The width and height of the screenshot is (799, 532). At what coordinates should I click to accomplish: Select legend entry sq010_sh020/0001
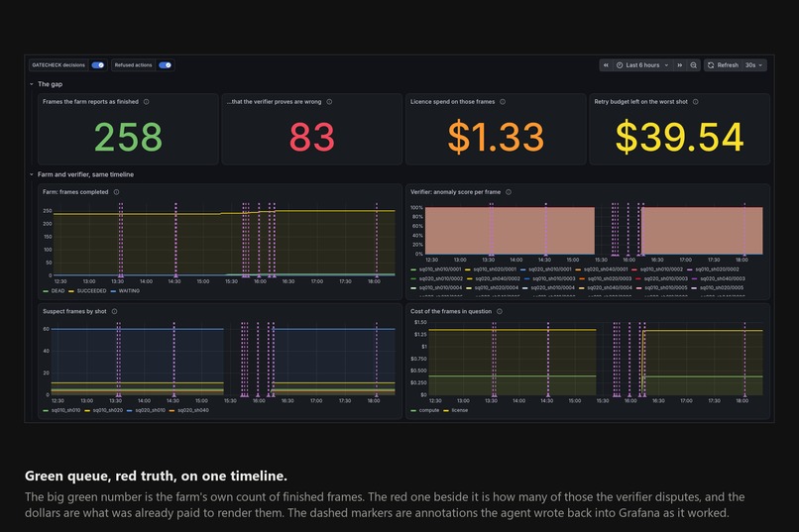point(495,269)
